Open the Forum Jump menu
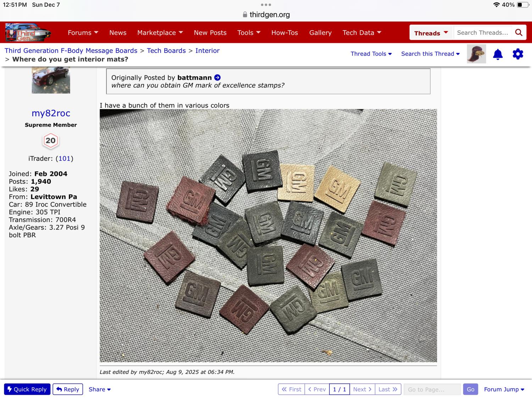Screen dimensions: 532x399 click(x=504, y=389)
